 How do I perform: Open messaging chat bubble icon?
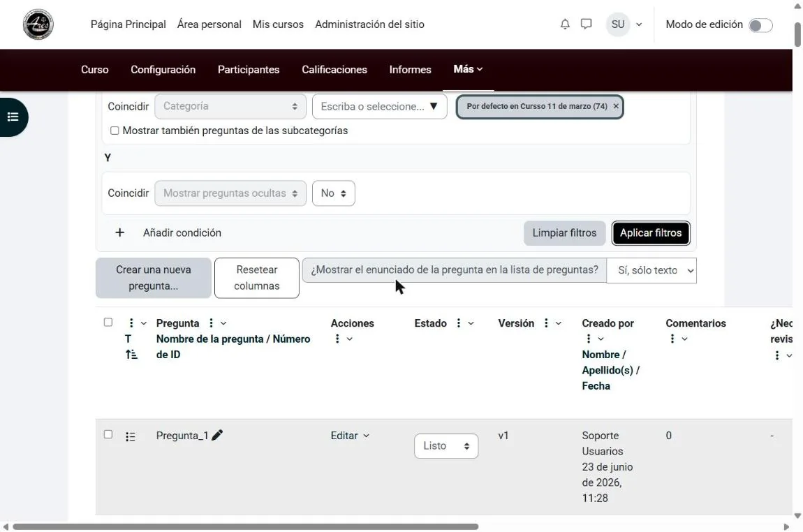pos(587,24)
